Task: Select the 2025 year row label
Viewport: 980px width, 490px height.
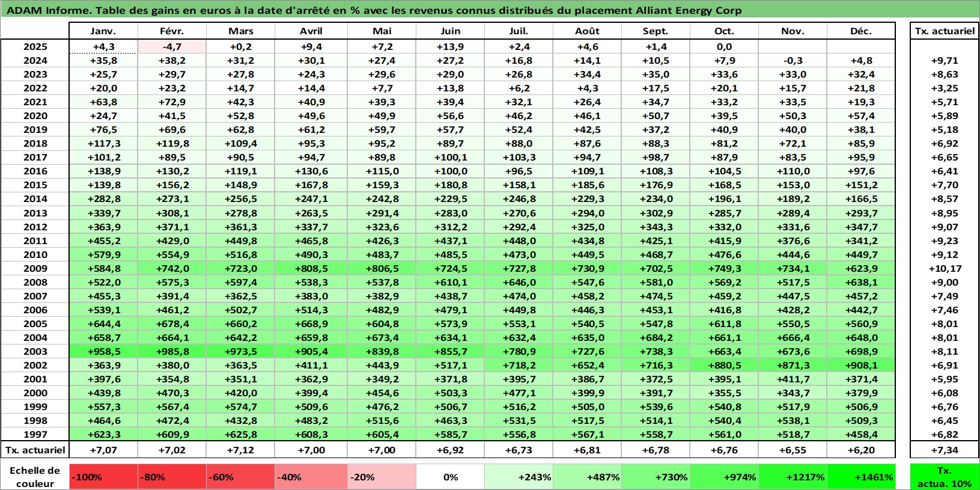Action: [x=35, y=47]
